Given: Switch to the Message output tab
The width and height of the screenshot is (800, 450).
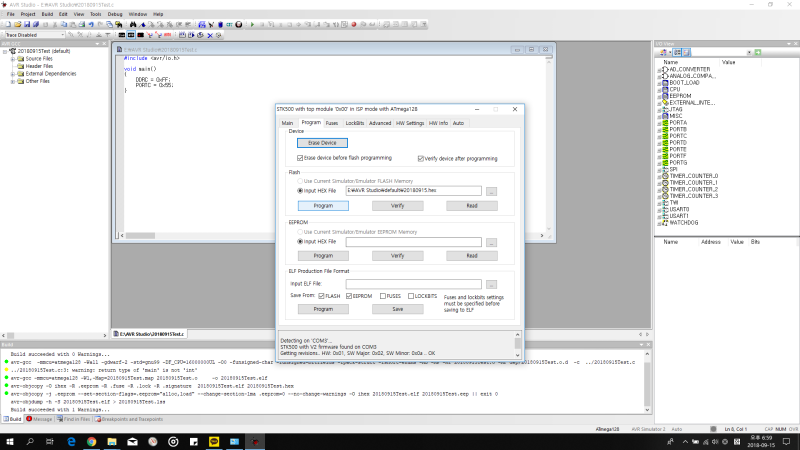Looking at the screenshot, I should tap(39, 419).
